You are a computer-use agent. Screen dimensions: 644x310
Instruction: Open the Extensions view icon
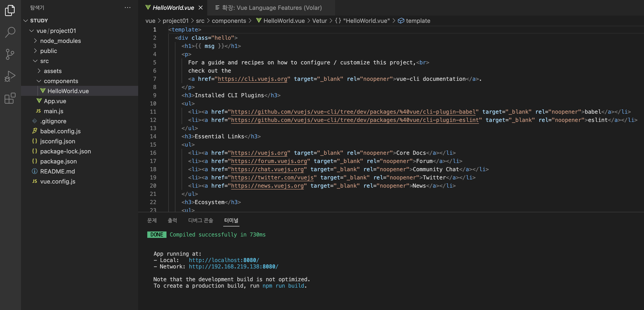tap(10, 98)
